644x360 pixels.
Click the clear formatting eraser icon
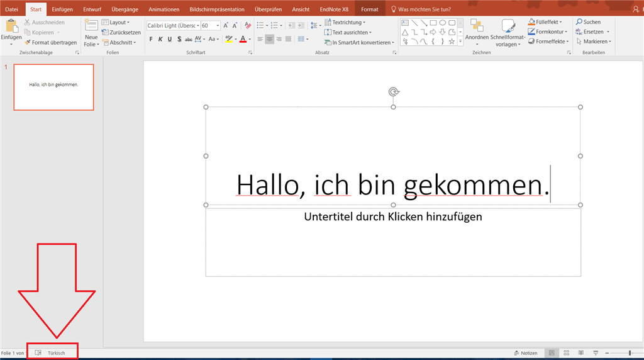248,26
